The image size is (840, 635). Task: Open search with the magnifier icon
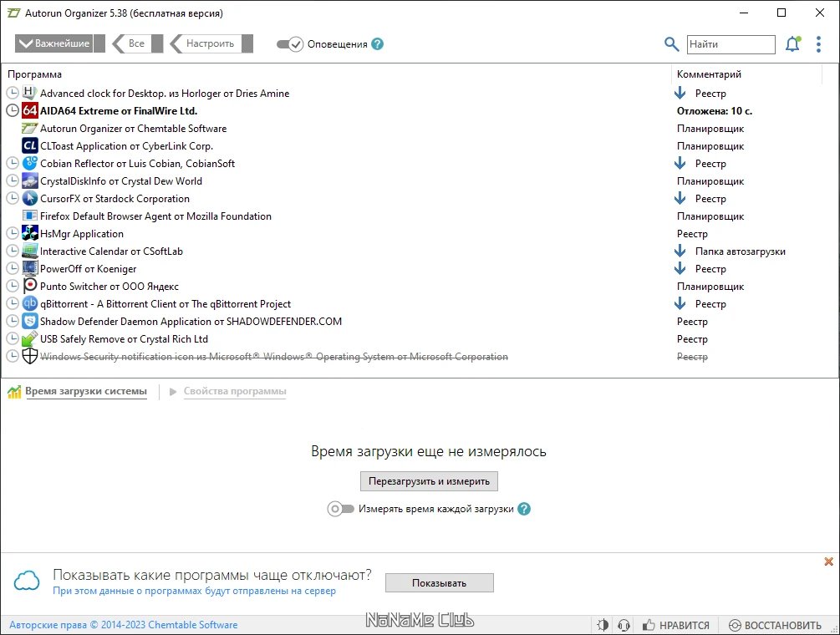670,43
